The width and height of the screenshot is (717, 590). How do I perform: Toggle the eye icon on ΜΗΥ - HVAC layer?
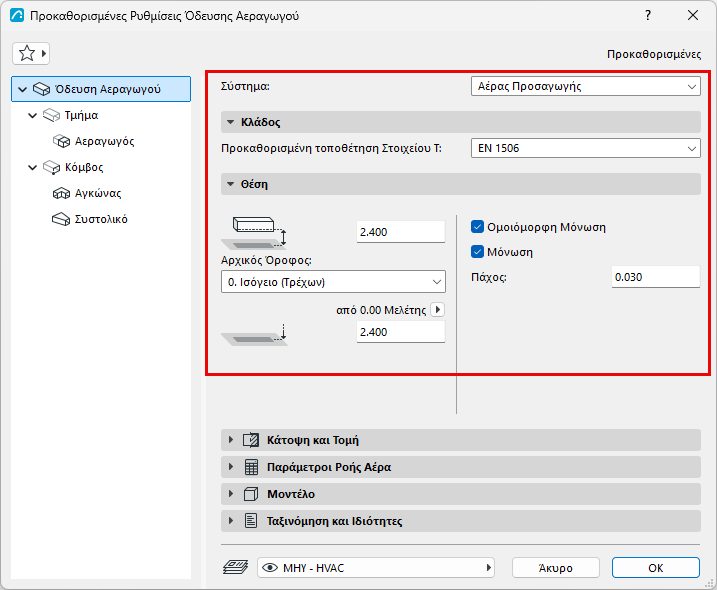coord(270,568)
